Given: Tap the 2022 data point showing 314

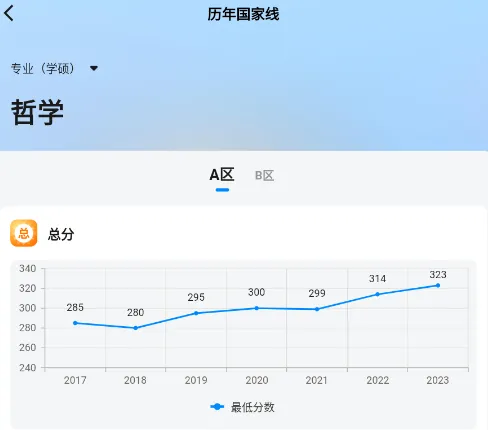Looking at the screenshot, I should (377, 294).
